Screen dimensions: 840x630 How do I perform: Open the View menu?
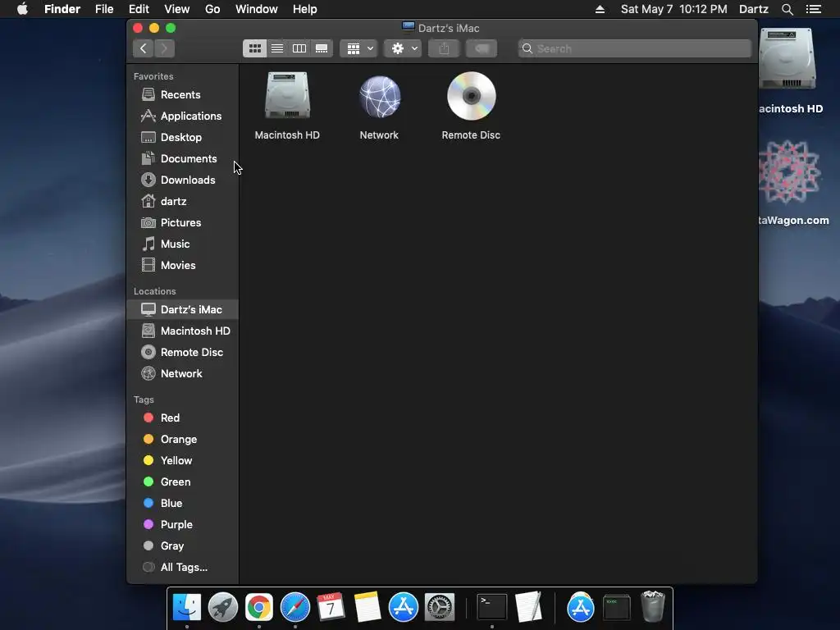177,9
